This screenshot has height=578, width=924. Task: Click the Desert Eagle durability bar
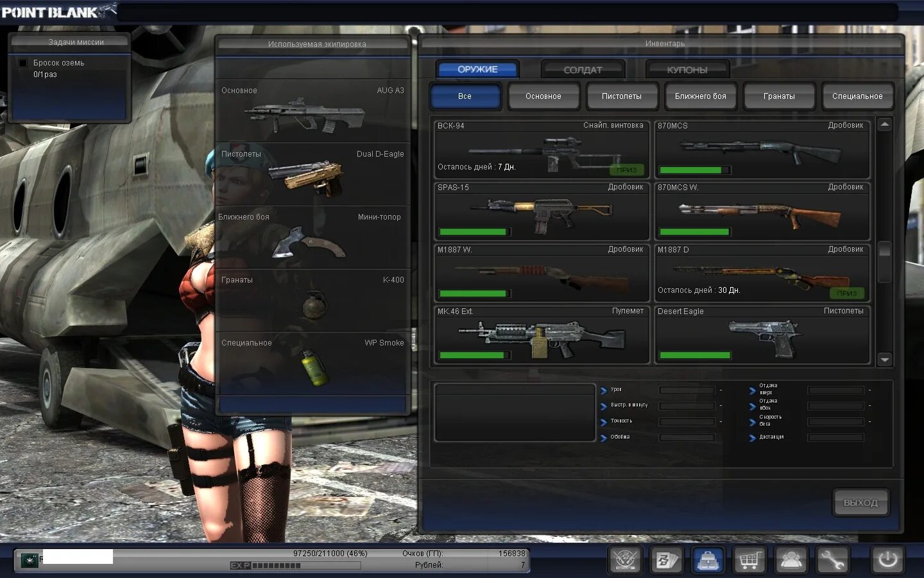pyautogui.click(x=695, y=355)
